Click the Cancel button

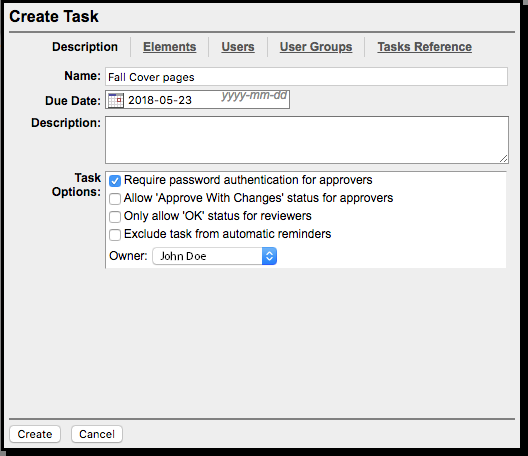(x=97, y=434)
